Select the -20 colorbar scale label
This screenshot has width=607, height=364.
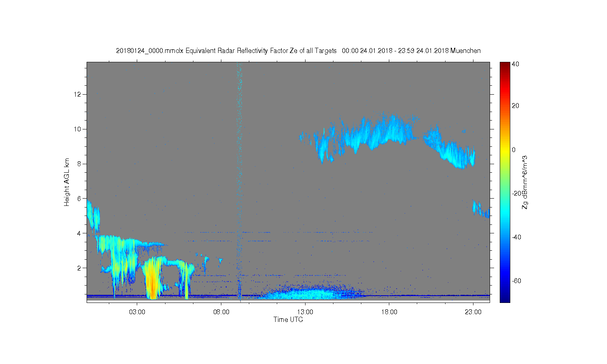point(517,193)
